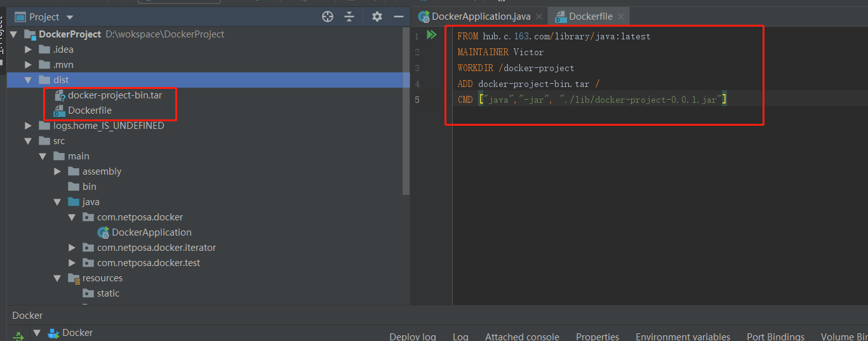Click the com.netposa.docker package icon
868x341 pixels.
click(x=88, y=217)
